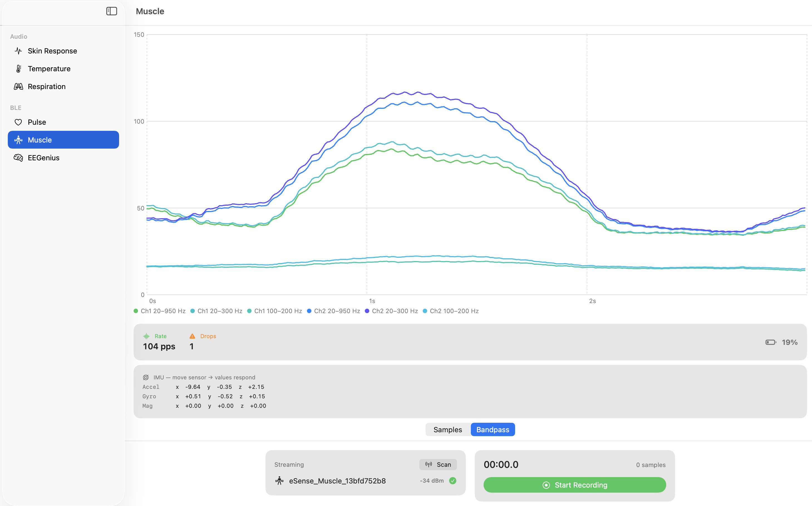Switch to the Samples view

click(x=448, y=429)
